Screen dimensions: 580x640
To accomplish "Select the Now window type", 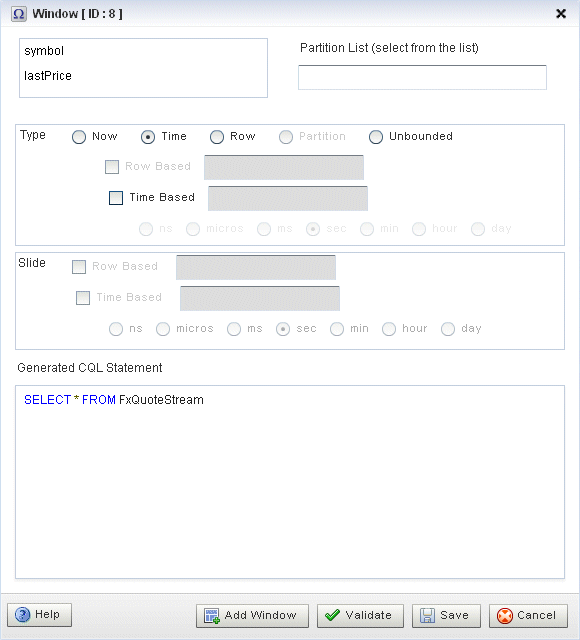I will point(79,137).
